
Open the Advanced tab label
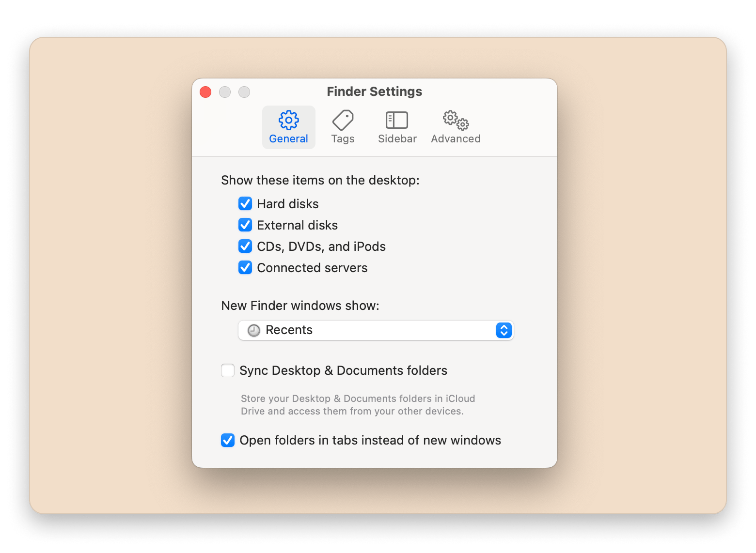coord(456,139)
